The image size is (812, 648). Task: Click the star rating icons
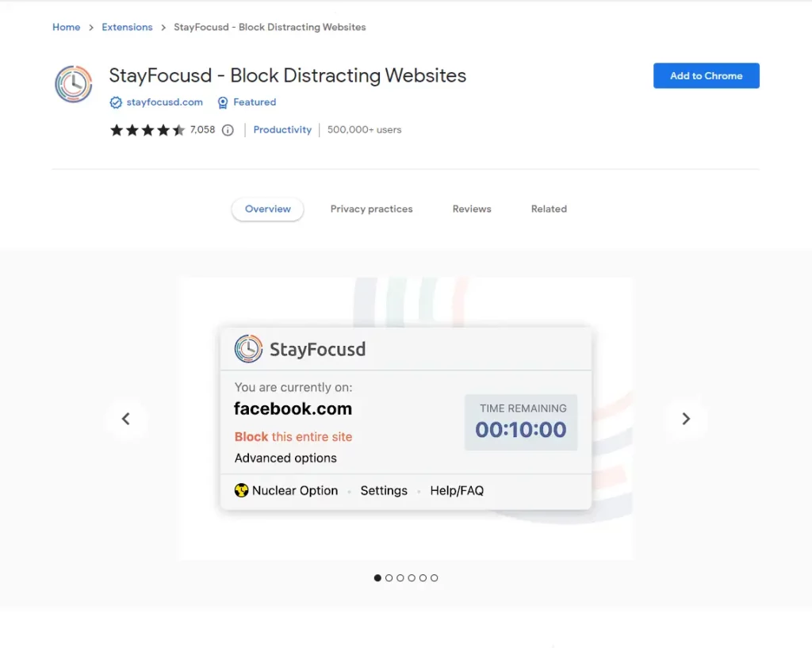coord(147,130)
